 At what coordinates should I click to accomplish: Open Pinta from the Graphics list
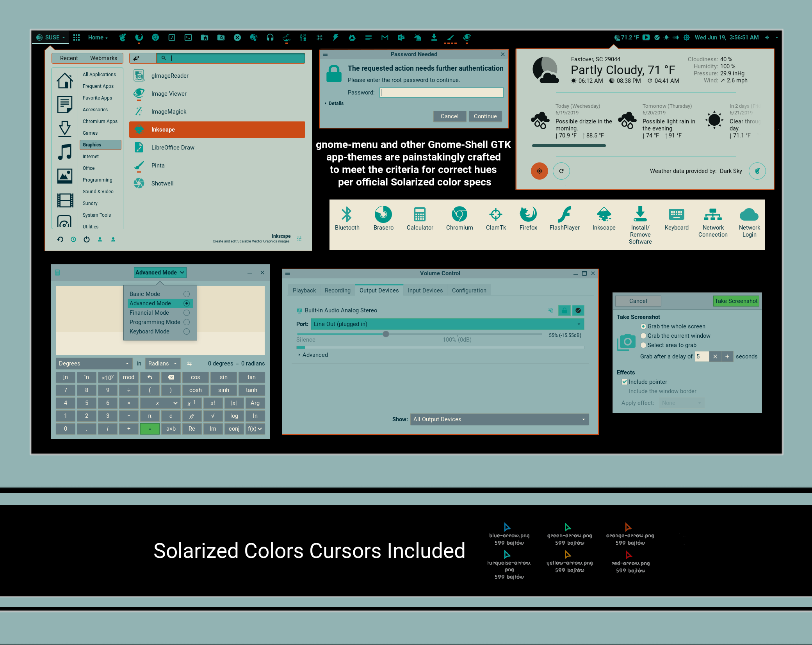point(217,166)
